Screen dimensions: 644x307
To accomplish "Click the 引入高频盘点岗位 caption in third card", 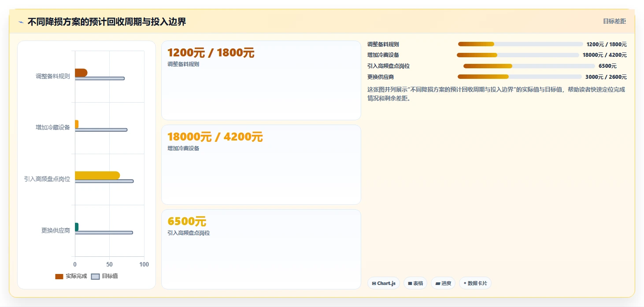I will point(189,233).
